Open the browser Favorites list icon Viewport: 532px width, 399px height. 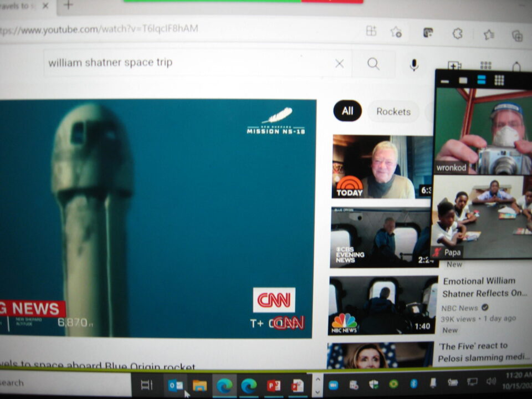(x=489, y=34)
